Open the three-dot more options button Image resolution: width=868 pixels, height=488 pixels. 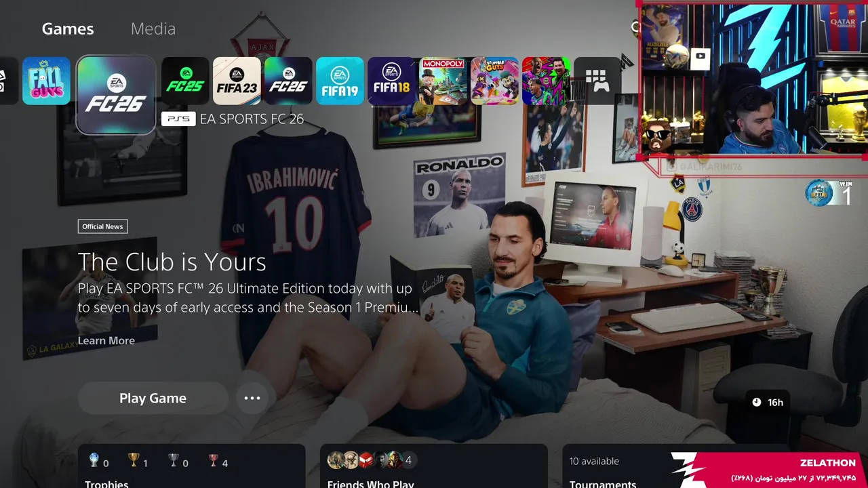point(252,398)
